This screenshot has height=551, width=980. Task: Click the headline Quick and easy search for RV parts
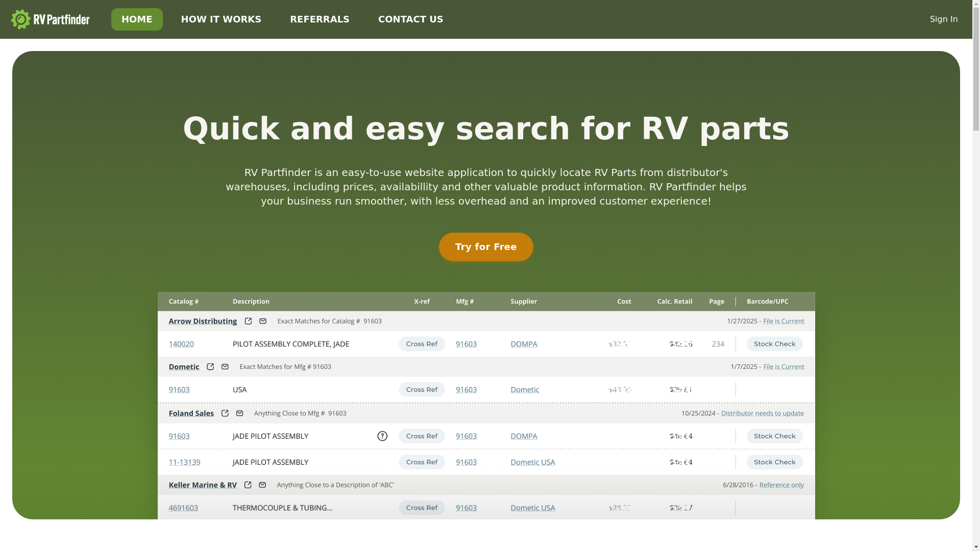coord(486,129)
